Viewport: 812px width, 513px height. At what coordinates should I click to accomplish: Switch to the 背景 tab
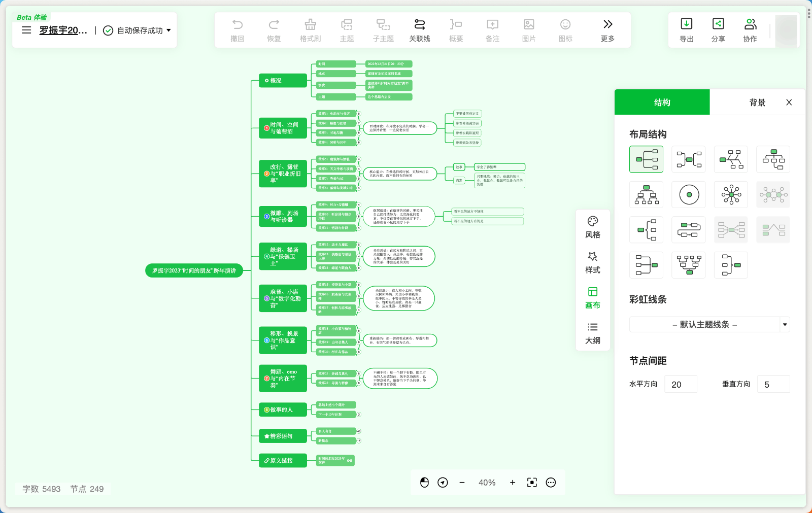(757, 102)
